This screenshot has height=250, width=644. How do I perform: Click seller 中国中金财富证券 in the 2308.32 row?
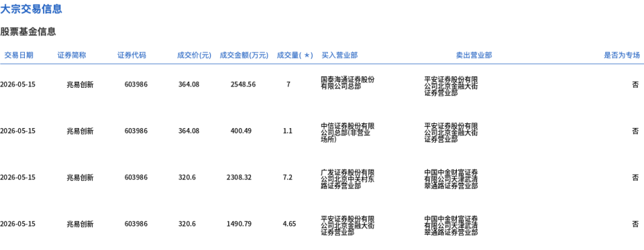[x=451, y=179]
